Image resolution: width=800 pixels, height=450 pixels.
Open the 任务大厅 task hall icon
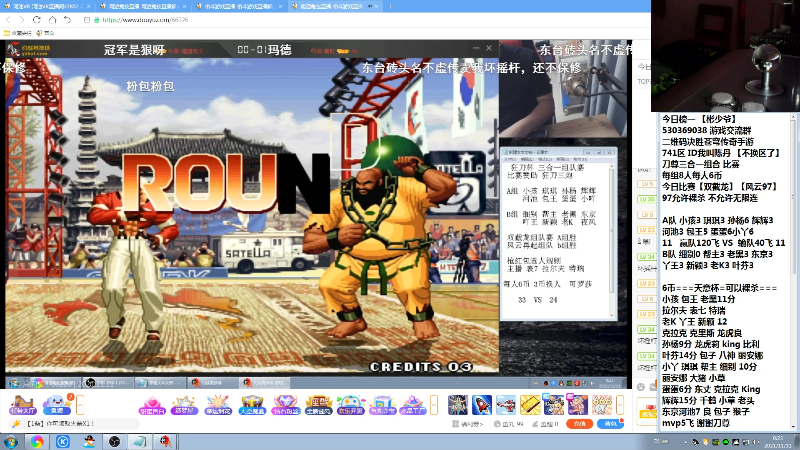coord(22,405)
